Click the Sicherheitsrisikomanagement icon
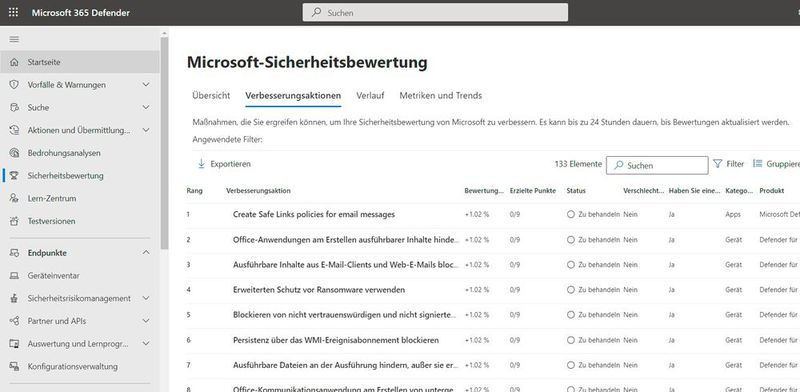 tap(14, 298)
